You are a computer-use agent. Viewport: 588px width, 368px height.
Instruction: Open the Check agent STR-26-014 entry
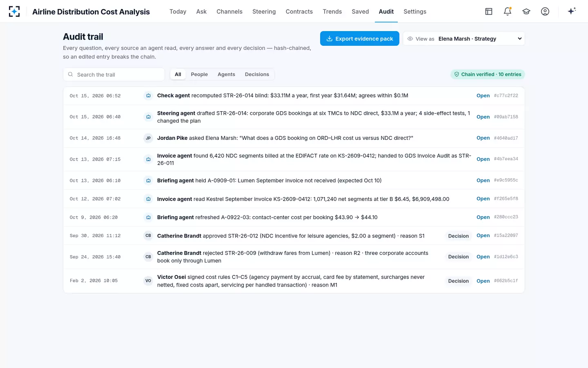483,96
